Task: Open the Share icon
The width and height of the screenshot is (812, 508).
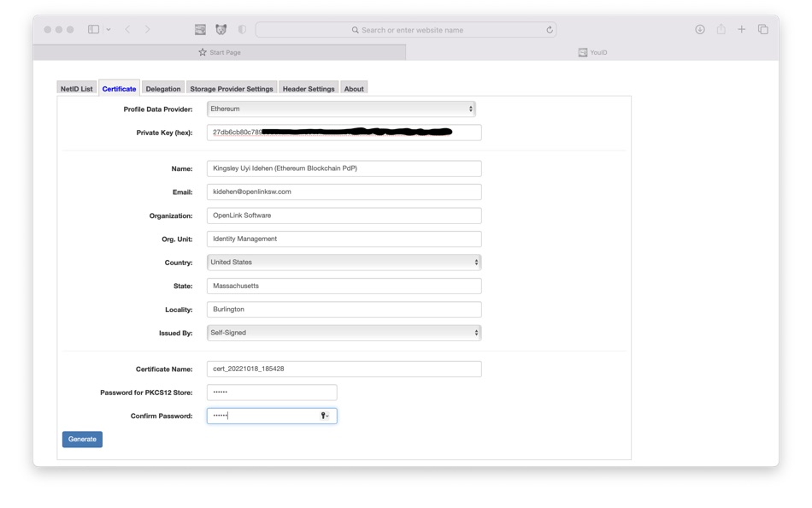Action: point(721,29)
